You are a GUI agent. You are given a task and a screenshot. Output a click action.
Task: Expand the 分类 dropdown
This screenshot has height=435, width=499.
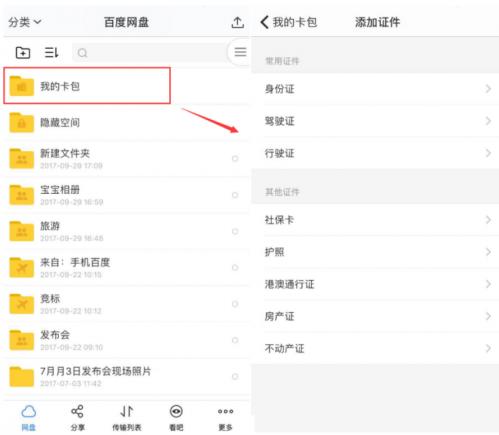point(25,22)
